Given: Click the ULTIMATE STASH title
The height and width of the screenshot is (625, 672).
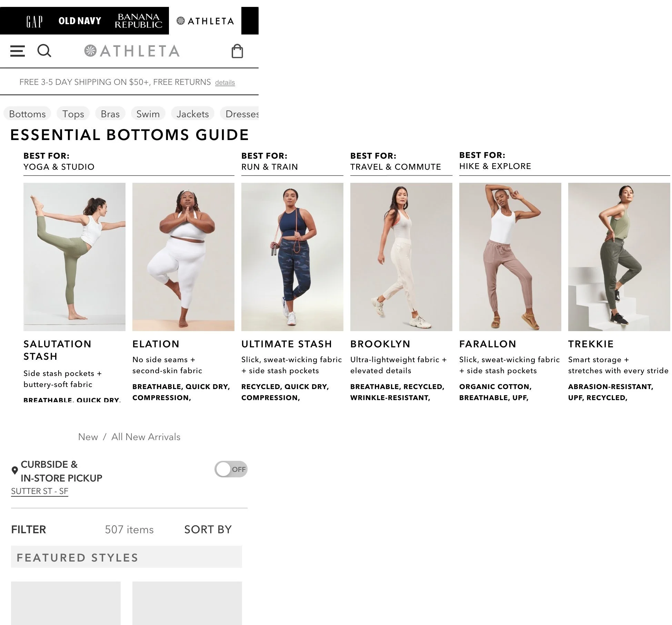Looking at the screenshot, I should [x=287, y=344].
